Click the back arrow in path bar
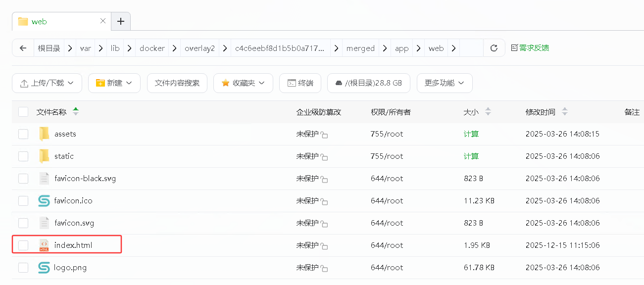 tap(23, 48)
